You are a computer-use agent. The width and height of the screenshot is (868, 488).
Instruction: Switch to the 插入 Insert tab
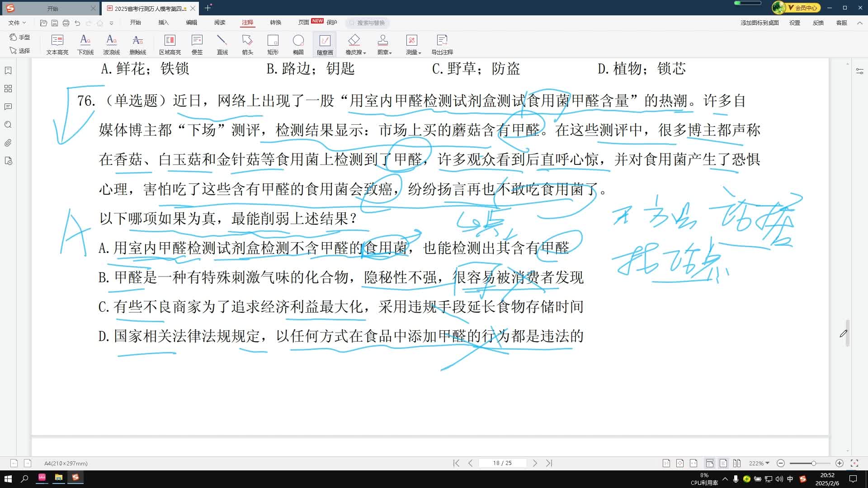163,23
